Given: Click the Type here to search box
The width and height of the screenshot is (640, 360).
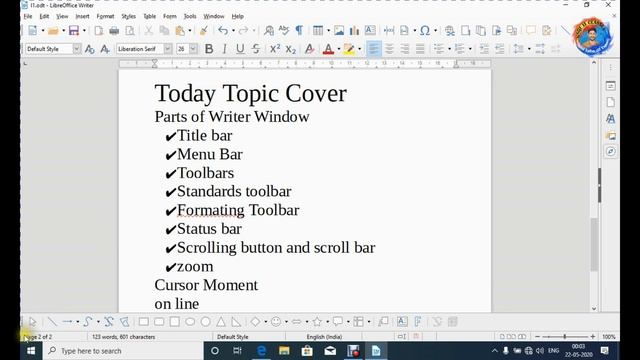Looking at the screenshot, I should 123,351.
